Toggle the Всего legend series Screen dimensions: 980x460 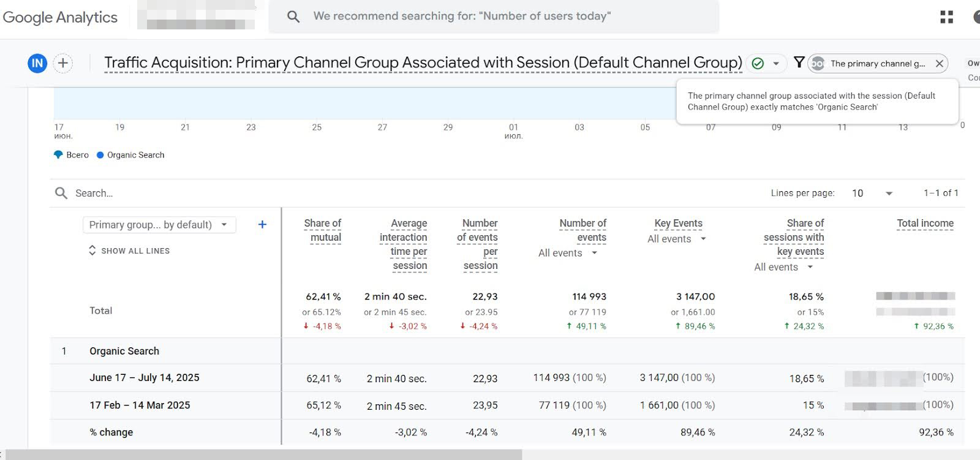72,155
